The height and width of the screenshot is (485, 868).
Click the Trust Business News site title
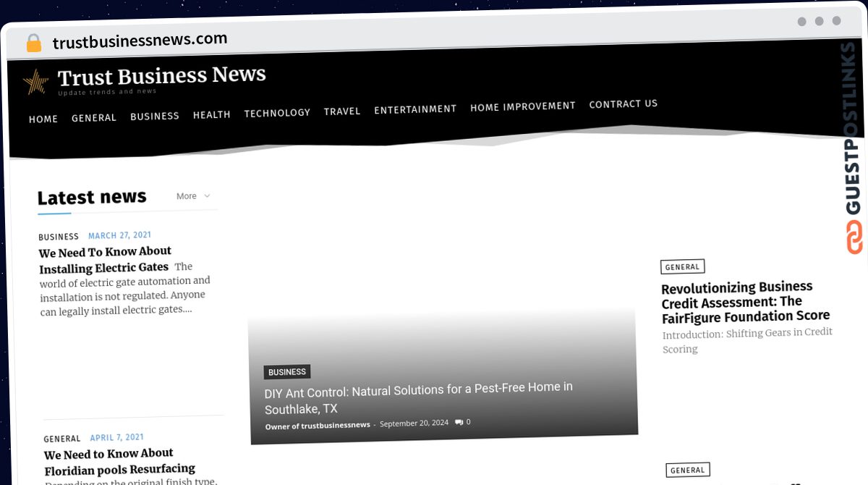tap(162, 75)
